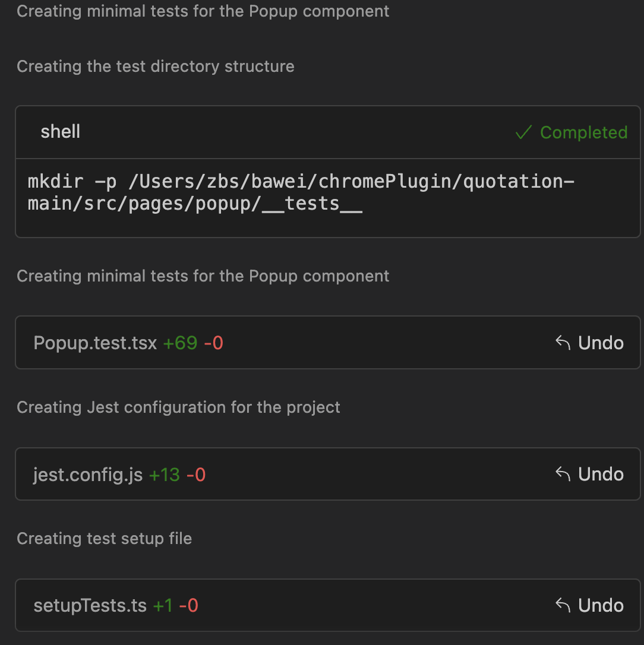
Task: Click the Completed status text
Action: (584, 132)
